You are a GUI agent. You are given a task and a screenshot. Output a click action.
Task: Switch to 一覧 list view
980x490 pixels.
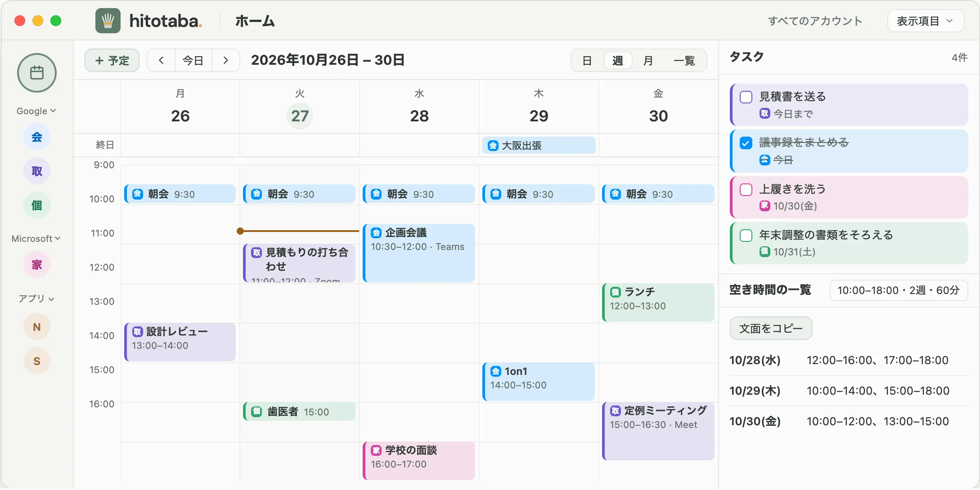click(x=684, y=61)
